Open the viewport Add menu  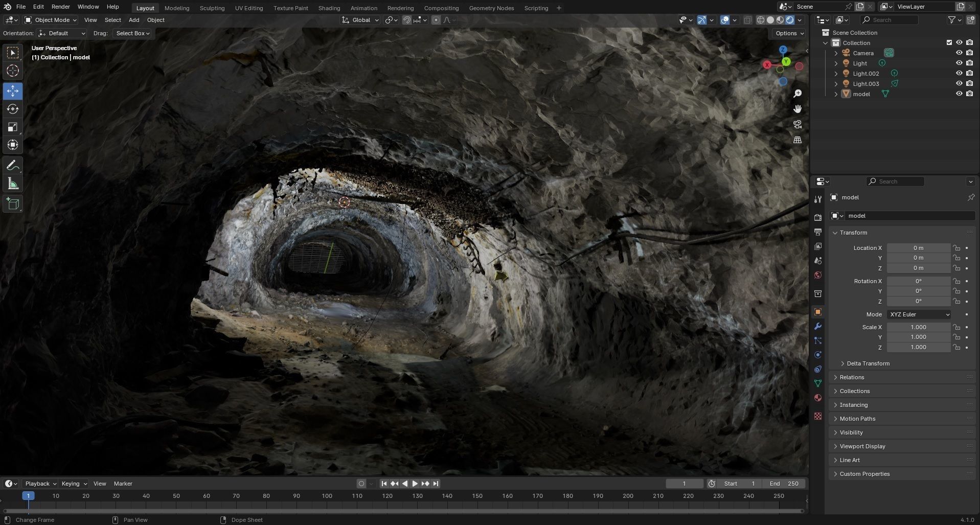(134, 20)
